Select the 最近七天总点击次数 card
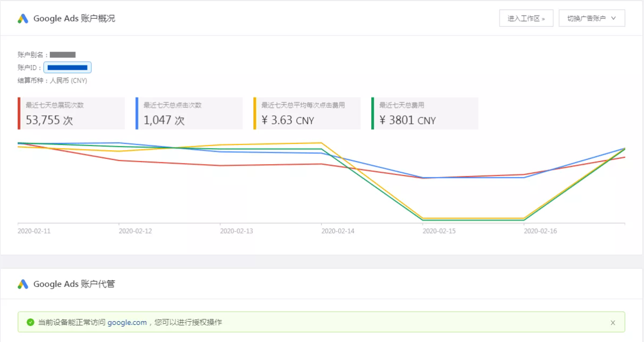The height and width of the screenshot is (342, 644). [189, 113]
